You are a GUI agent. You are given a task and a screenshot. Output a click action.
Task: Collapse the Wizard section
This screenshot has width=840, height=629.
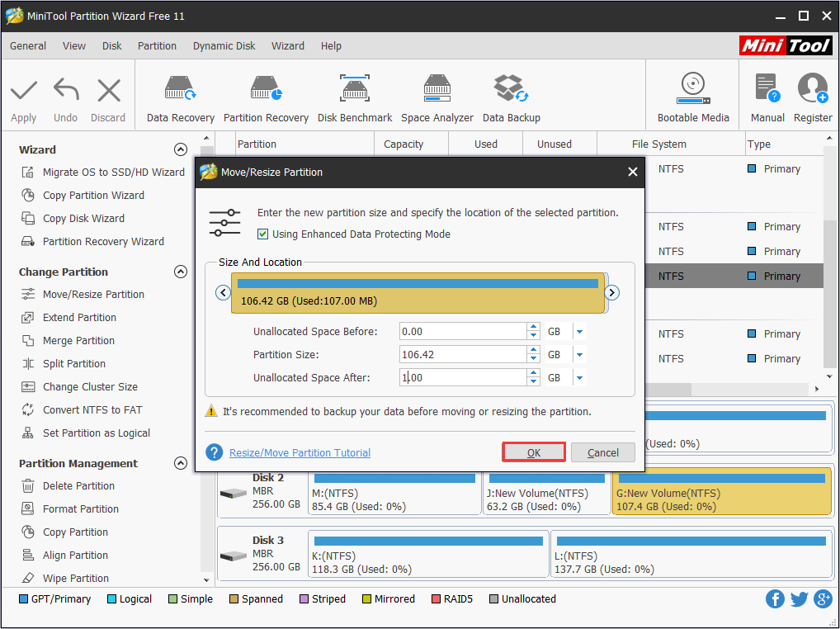coord(181,149)
